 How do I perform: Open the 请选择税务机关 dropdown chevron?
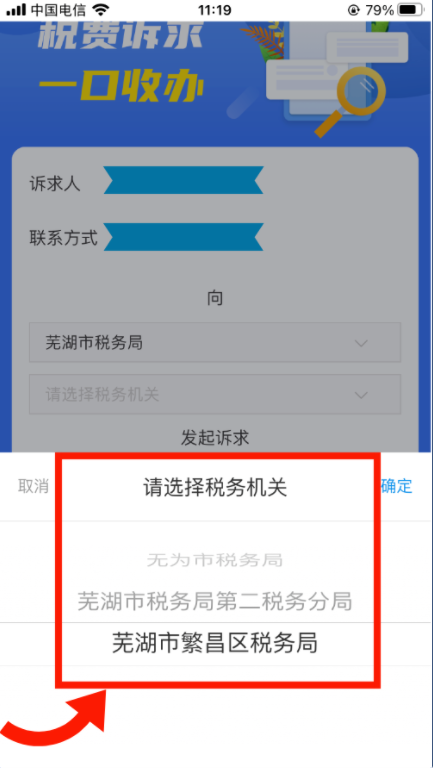pos(362,395)
